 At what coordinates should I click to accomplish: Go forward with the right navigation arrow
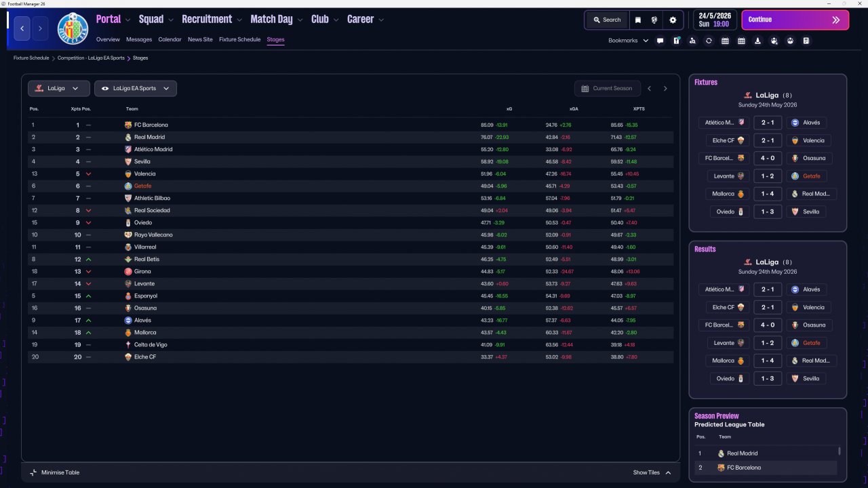[x=40, y=28]
